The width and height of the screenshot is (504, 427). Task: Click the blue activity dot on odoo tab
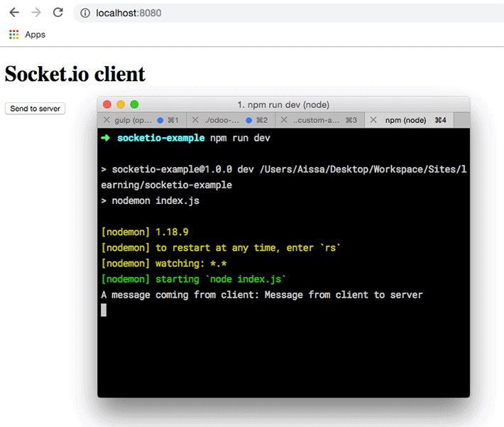tap(248, 120)
